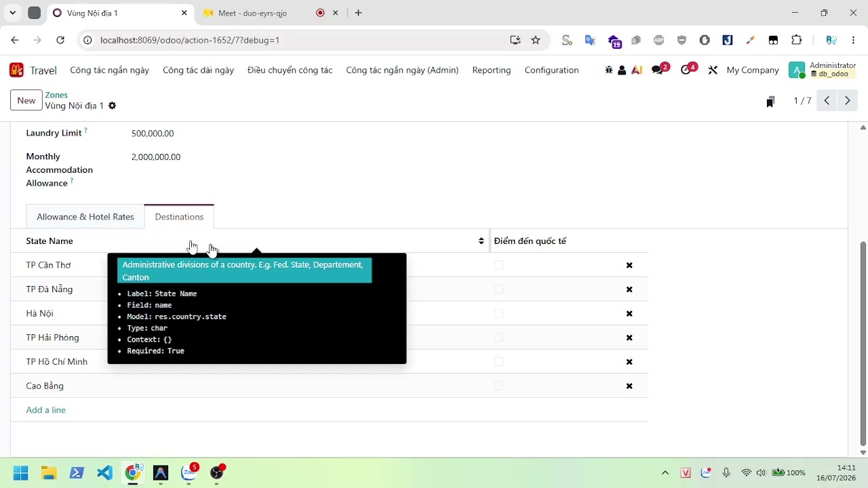Screen dimensions: 868x488
Task: Go to the previous record arrow
Action: click(x=827, y=100)
